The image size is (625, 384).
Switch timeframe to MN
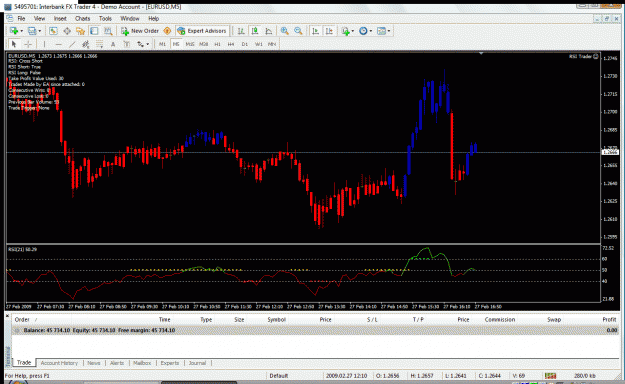[x=272, y=44]
